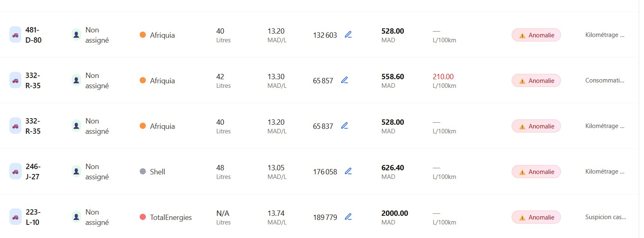This screenshot has height=238, width=644.
Task: Click driver avatar in 481-D-80 row
Action: pos(76,35)
